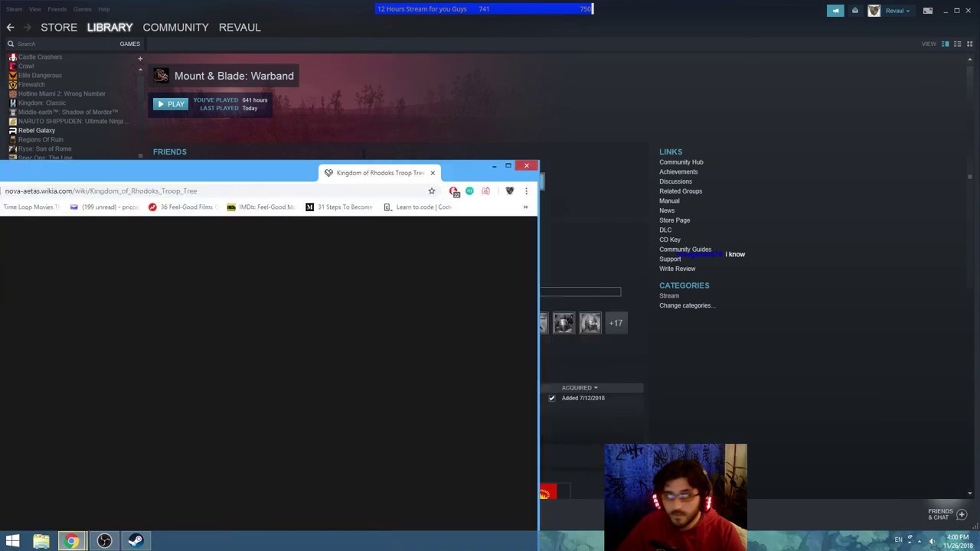Click the +17 more achievements indicator
The height and width of the screenshot is (551, 980).
click(616, 323)
